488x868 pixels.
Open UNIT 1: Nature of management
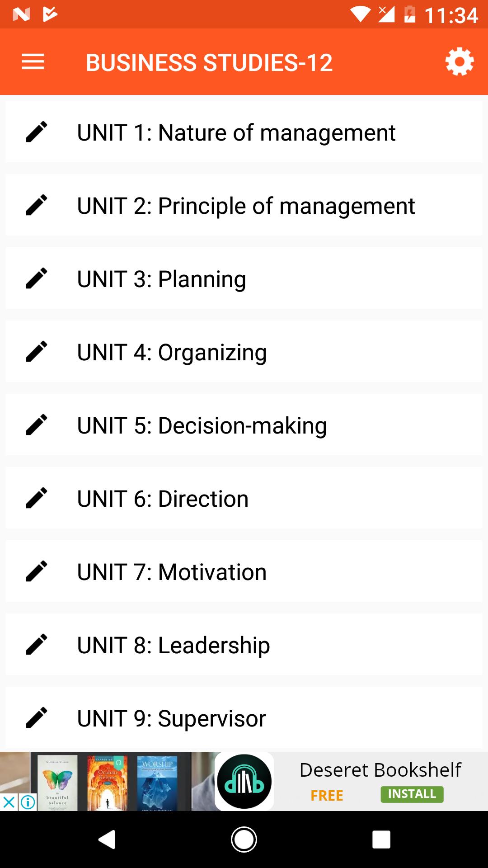[x=236, y=133]
